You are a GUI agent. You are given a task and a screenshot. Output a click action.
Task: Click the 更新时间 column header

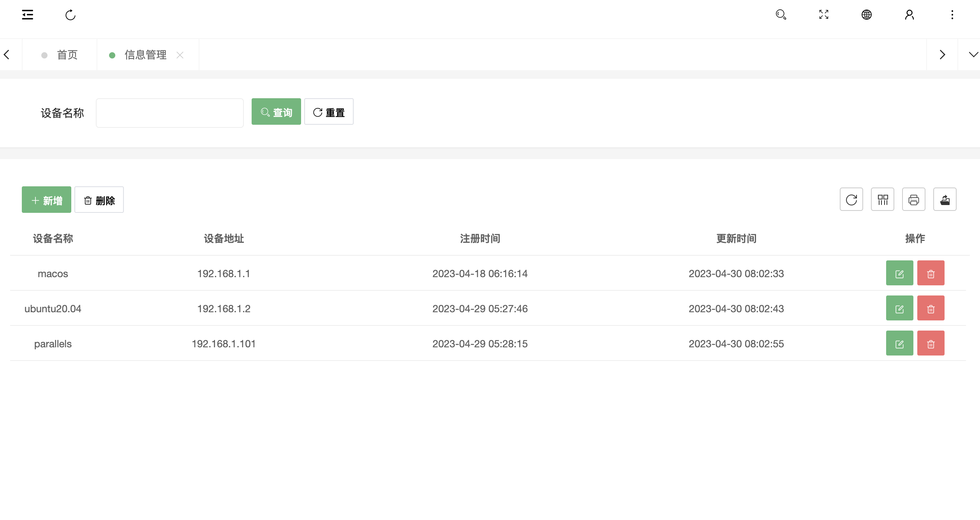(737, 239)
